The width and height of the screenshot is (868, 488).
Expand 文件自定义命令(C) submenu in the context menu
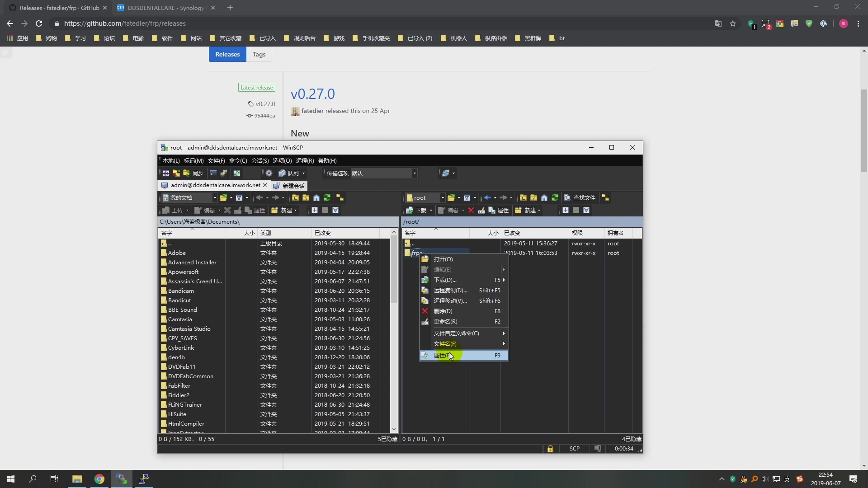coord(464,333)
